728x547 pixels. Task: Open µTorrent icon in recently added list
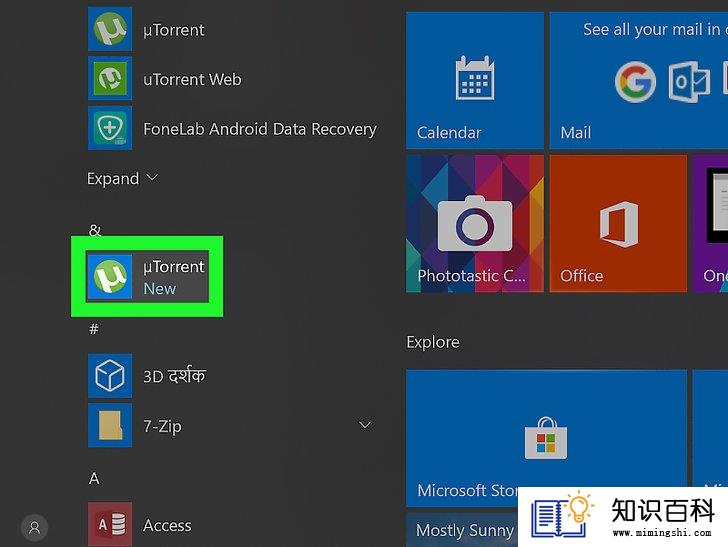click(110, 29)
